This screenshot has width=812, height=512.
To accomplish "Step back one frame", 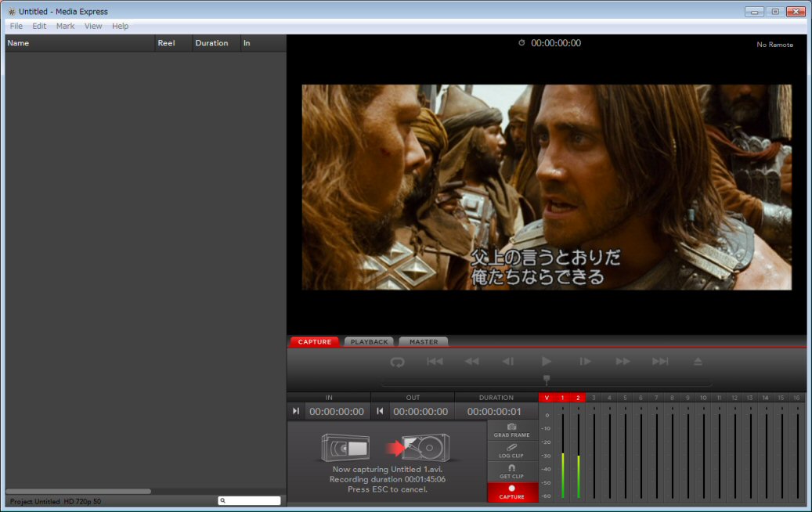I will point(508,362).
